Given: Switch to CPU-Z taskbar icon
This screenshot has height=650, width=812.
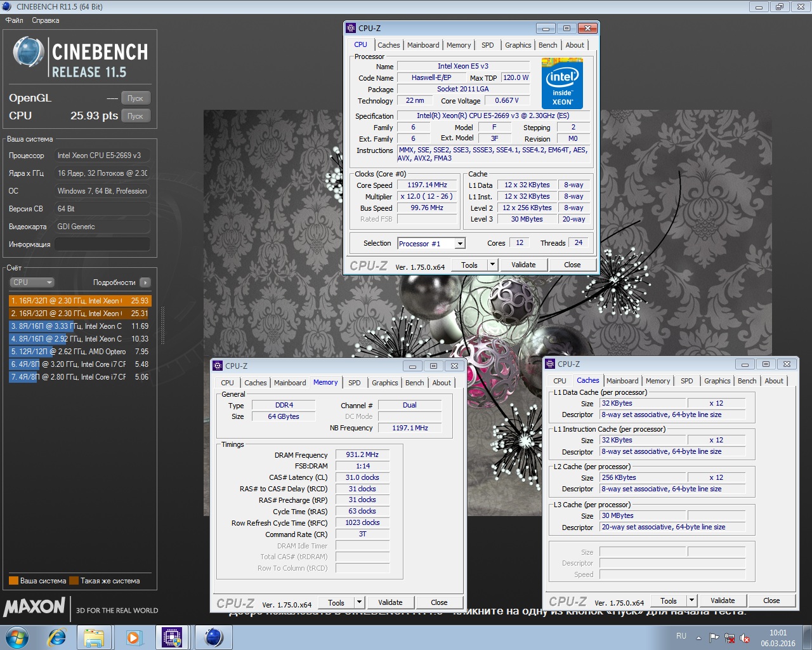Looking at the screenshot, I should (x=172, y=637).
